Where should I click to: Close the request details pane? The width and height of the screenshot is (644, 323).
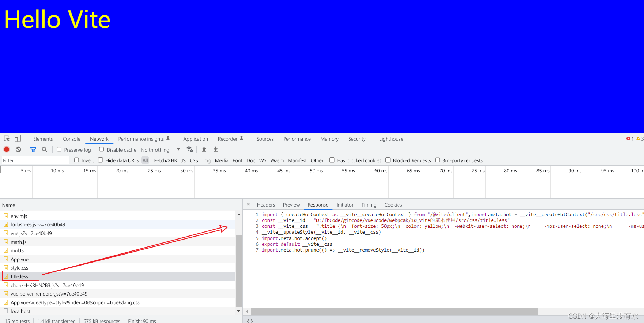point(248,204)
